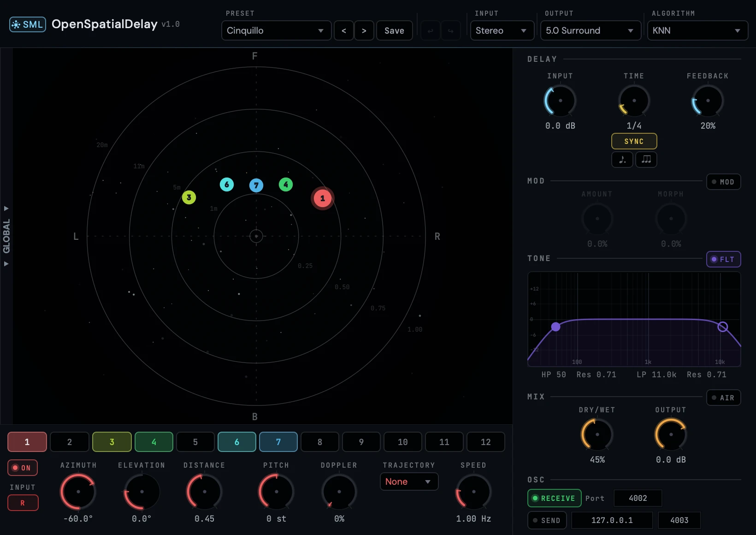Click the delay TIME knob

(x=634, y=101)
